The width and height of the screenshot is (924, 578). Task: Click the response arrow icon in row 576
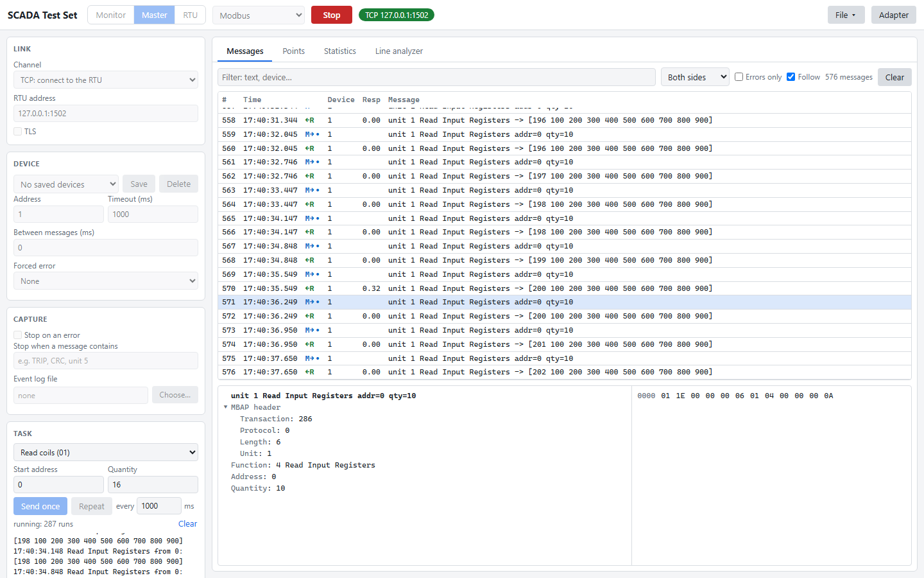309,372
